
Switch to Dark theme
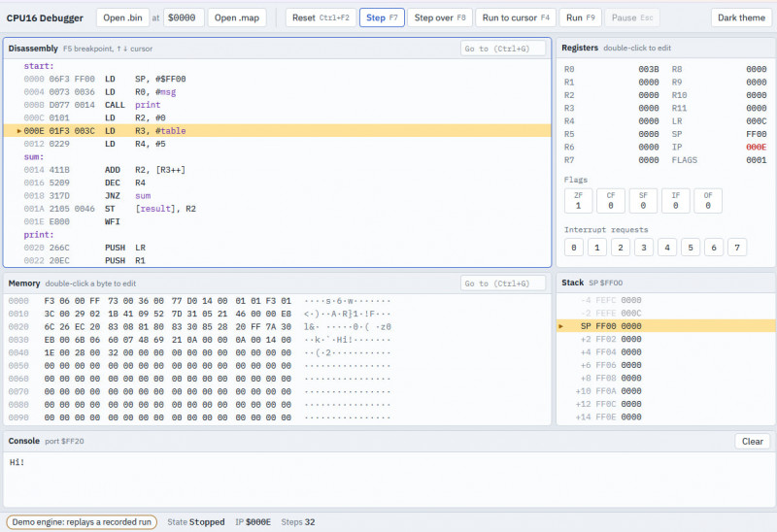click(741, 17)
